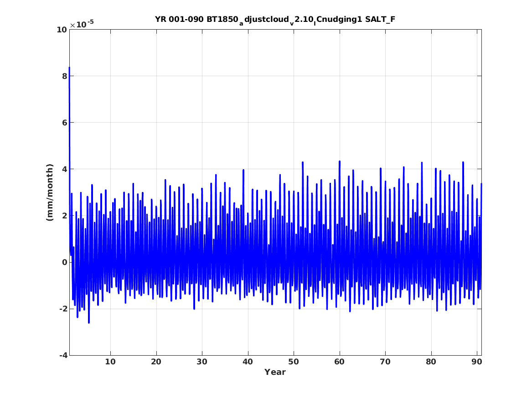Click the y-axis tick label '-2'
Screen dimensions: 532x399
pyautogui.click(x=63, y=309)
